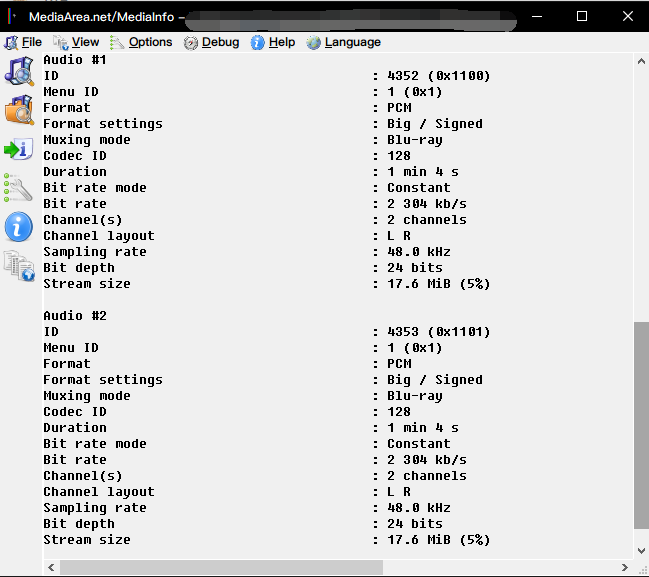Screen dimensions: 649x577
Task: Click the vertical scrollbar down arrow
Action: click(641, 549)
